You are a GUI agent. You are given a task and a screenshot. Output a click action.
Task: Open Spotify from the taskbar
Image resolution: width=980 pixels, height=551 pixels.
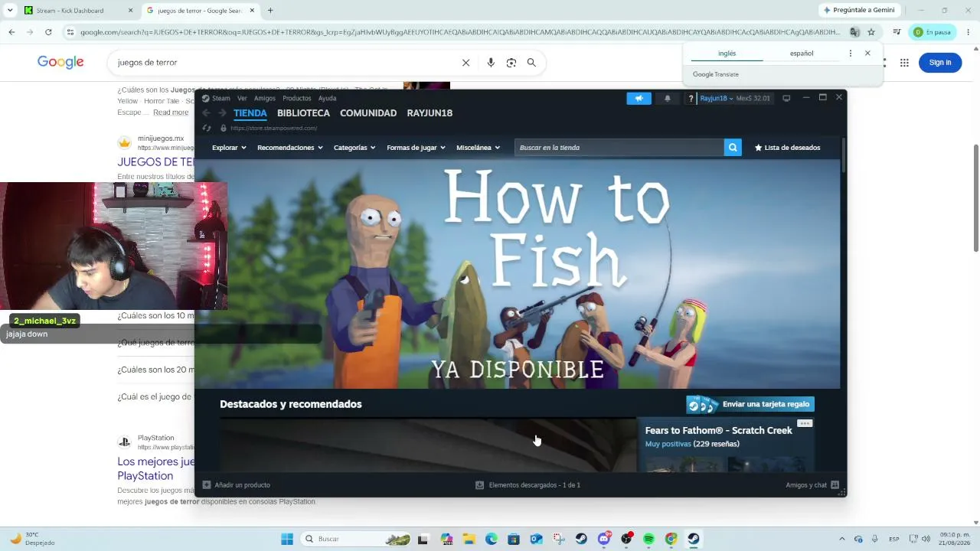(x=648, y=539)
